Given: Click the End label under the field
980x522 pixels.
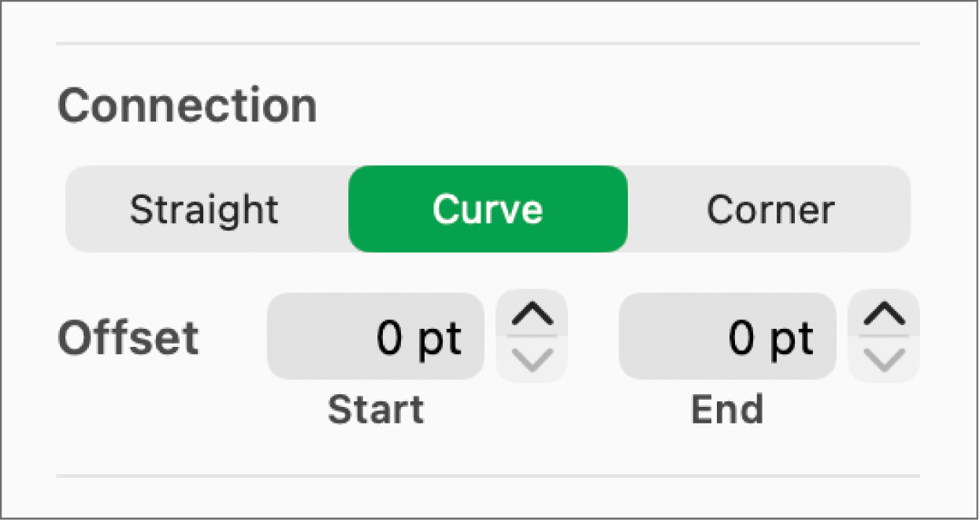Looking at the screenshot, I should (727, 410).
